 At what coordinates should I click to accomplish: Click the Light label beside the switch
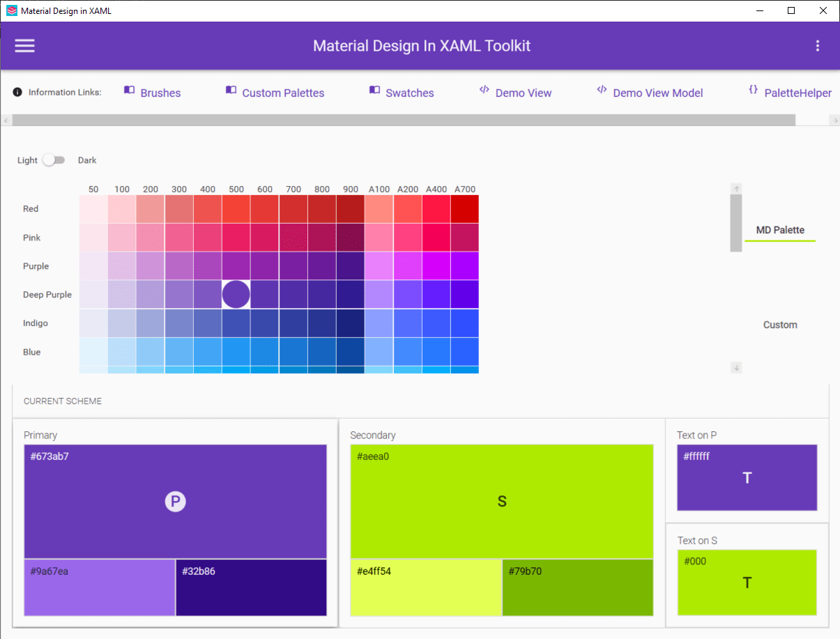click(x=27, y=160)
